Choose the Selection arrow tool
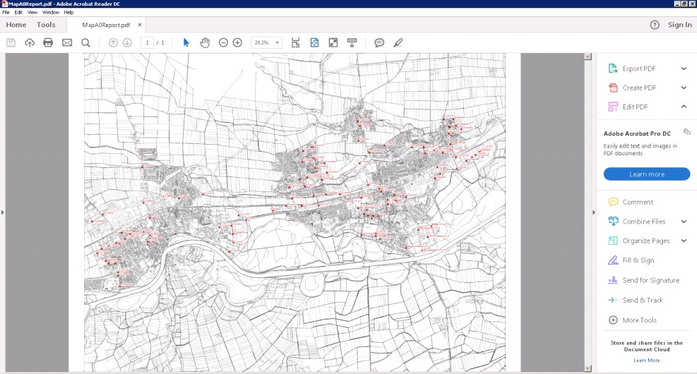 [186, 43]
